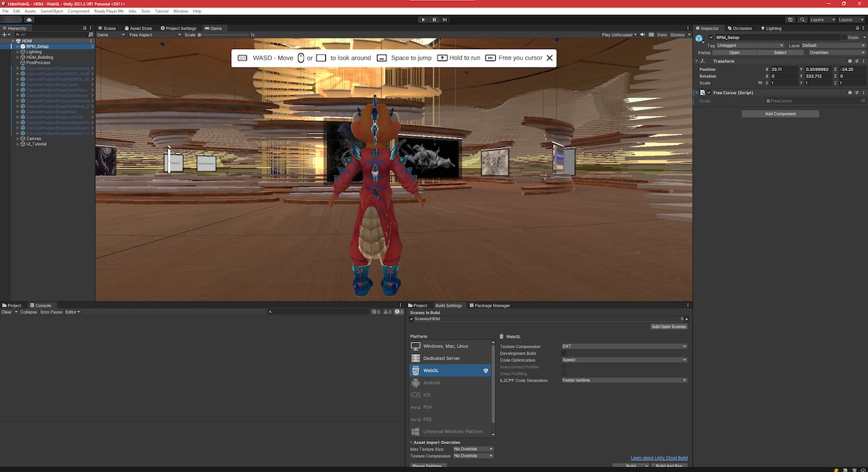The width and height of the screenshot is (868, 472).
Task: Switch to the Scene tab
Action: tap(107, 28)
